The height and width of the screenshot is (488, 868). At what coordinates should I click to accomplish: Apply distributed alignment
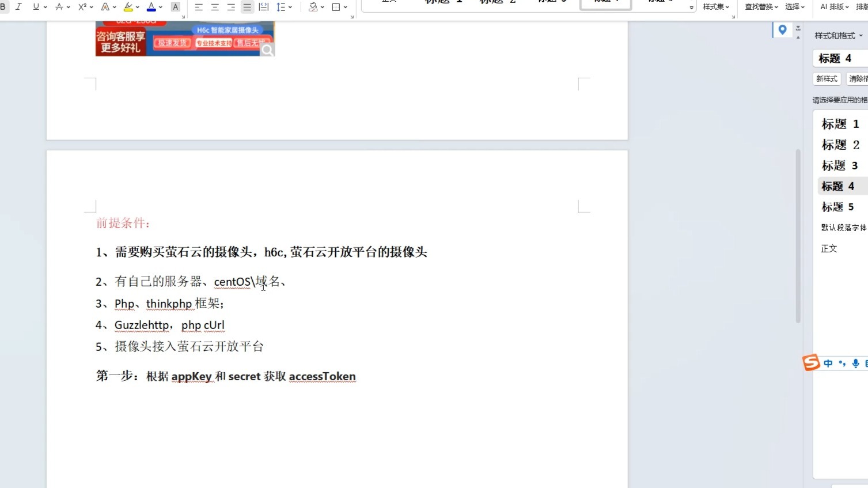point(264,7)
